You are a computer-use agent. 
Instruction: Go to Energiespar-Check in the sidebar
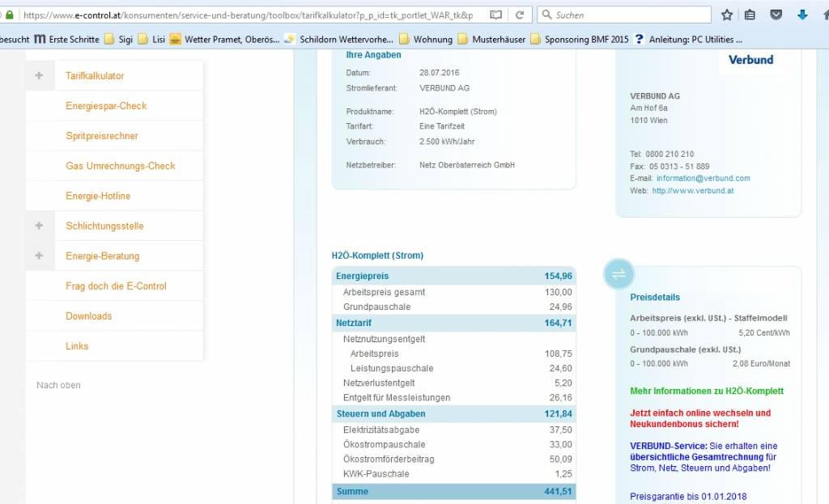(x=106, y=106)
